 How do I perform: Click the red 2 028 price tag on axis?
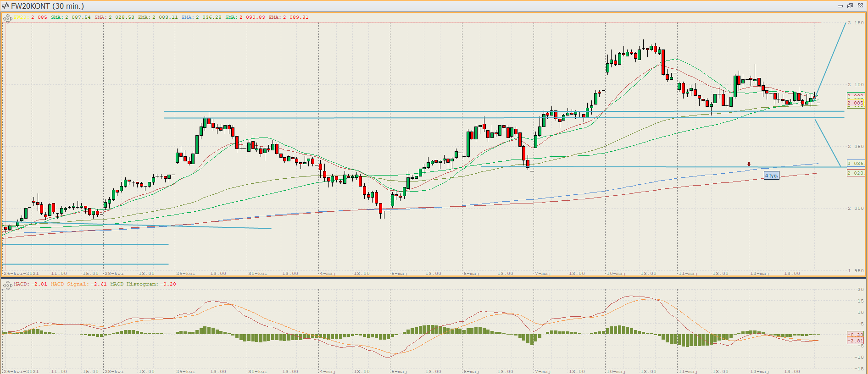coord(855,173)
